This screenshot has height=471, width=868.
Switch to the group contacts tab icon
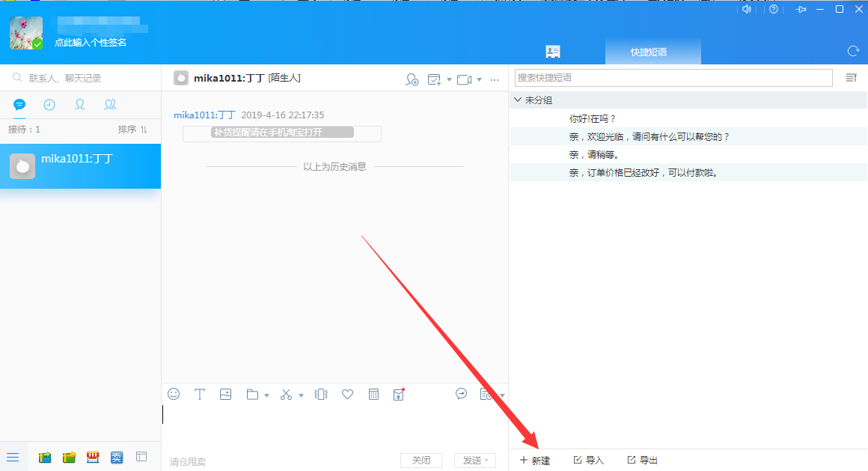[110, 105]
